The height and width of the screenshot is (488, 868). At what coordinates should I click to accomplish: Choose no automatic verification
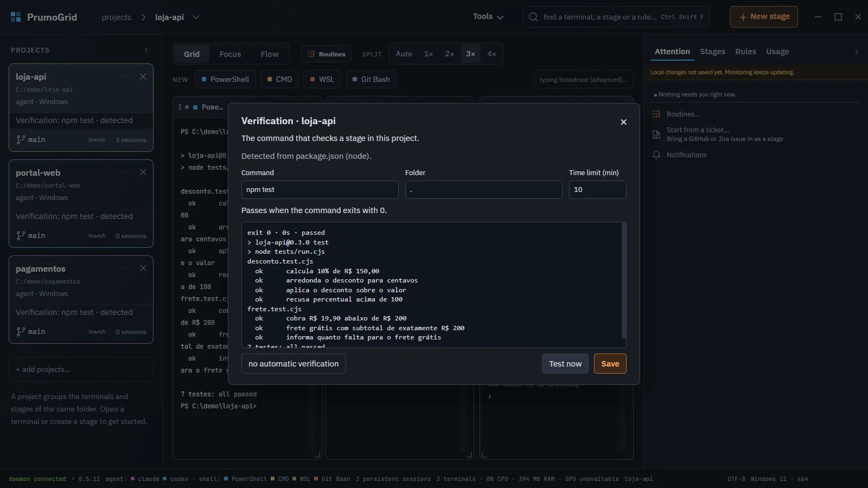293,364
